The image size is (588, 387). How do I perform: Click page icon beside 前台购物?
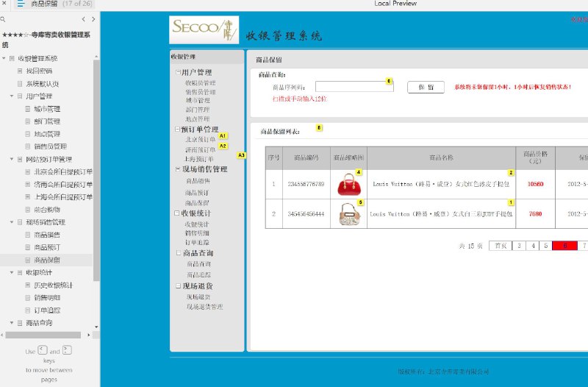pyautogui.click(x=28, y=210)
